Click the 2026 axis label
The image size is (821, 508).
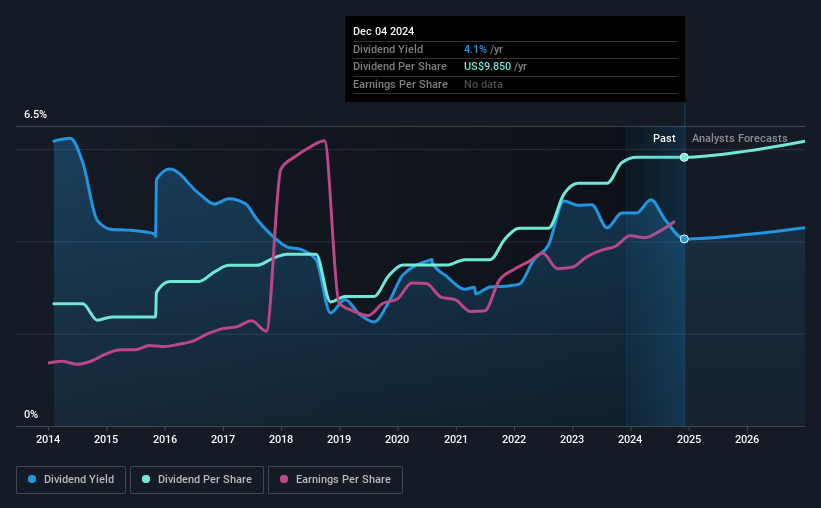click(x=747, y=439)
